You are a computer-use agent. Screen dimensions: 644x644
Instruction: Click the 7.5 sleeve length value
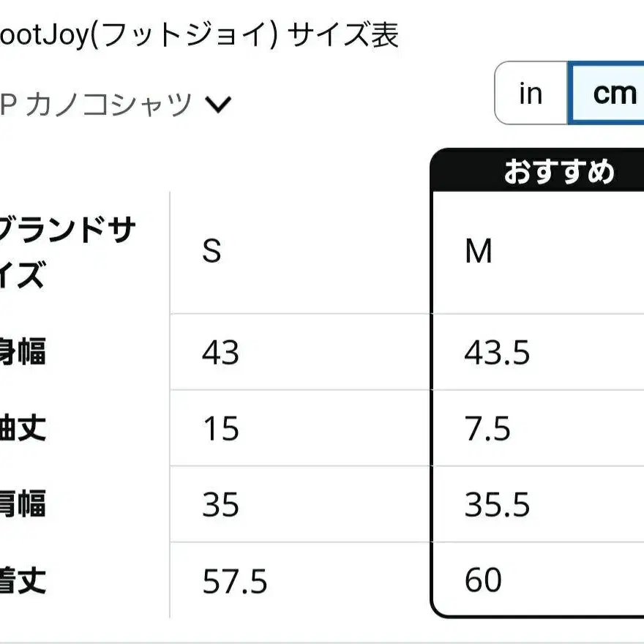pos(487,428)
